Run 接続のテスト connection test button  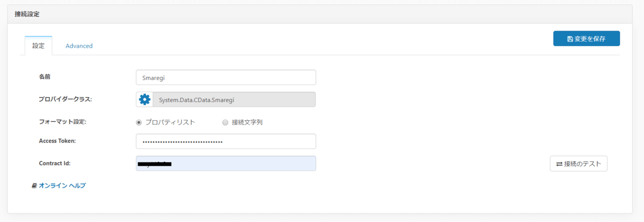pos(579,164)
